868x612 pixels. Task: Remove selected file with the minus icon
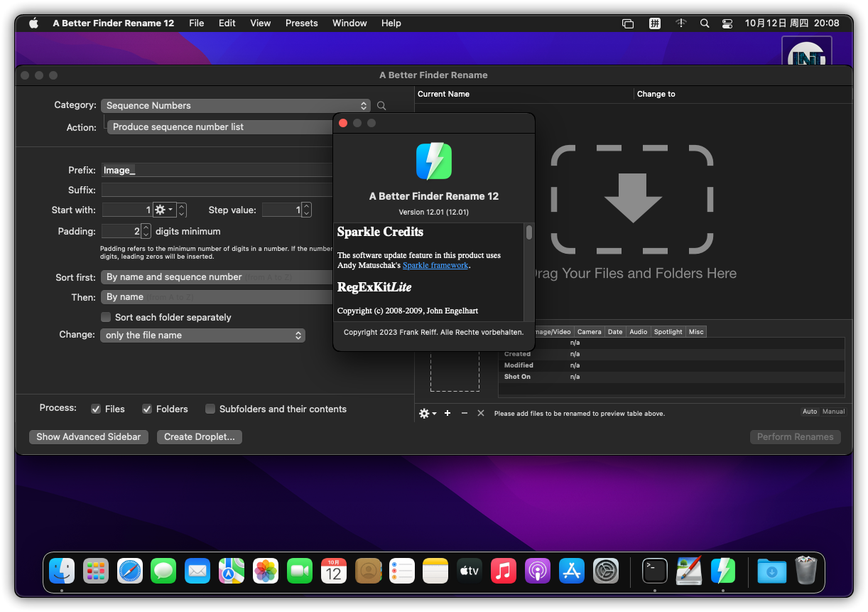pos(465,413)
